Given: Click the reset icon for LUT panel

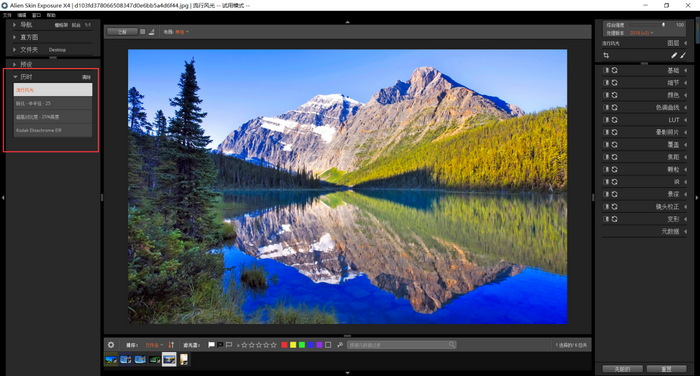Looking at the screenshot, I should (615, 120).
